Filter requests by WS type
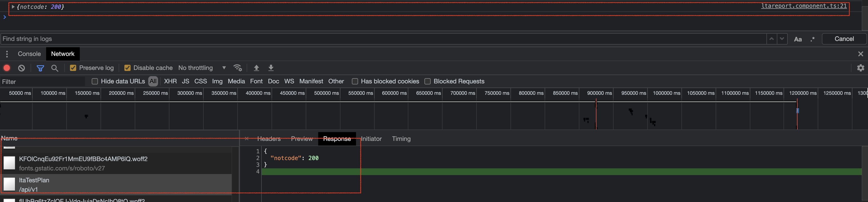The height and width of the screenshot is (202, 868). (289, 82)
